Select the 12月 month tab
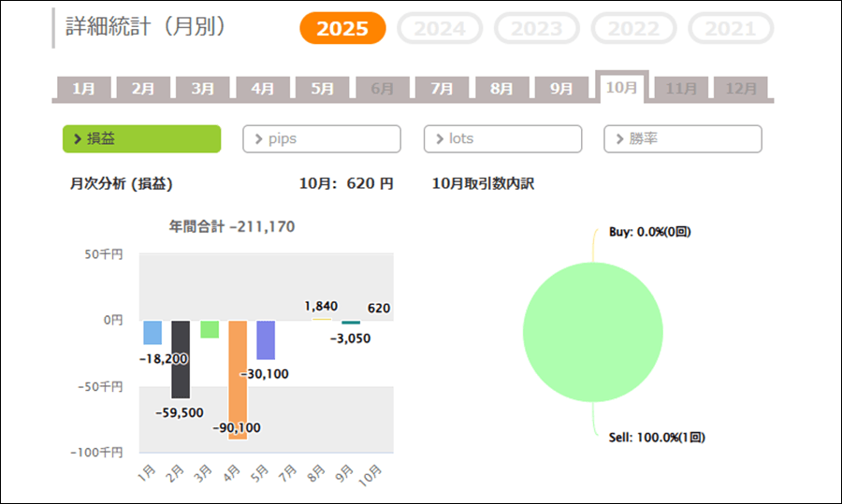 (x=741, y=89)
